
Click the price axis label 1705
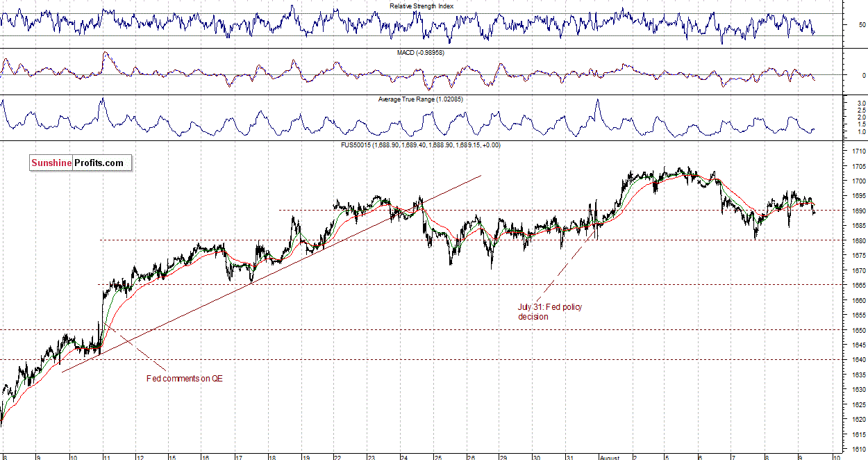[859, 167]
